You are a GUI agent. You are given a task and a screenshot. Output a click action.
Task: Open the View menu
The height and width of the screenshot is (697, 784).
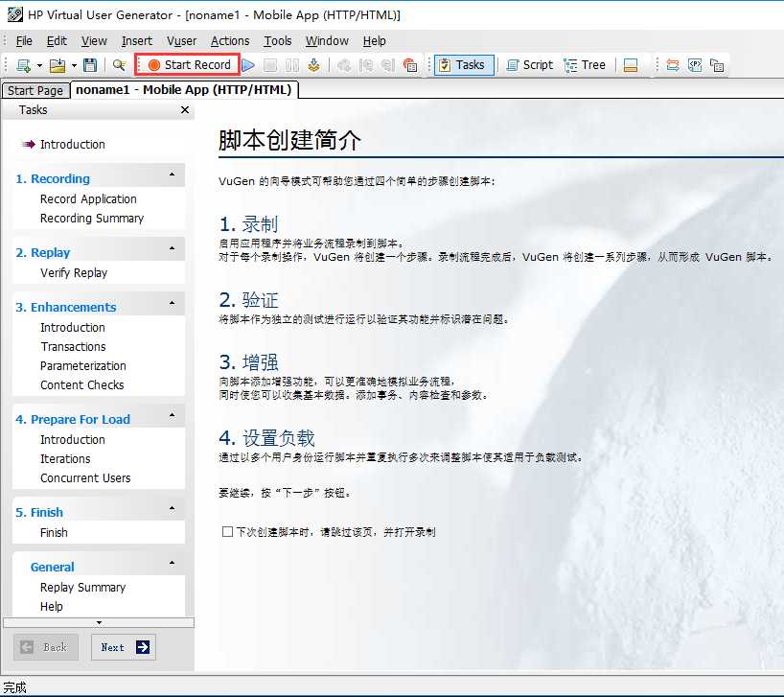[94, 41]
